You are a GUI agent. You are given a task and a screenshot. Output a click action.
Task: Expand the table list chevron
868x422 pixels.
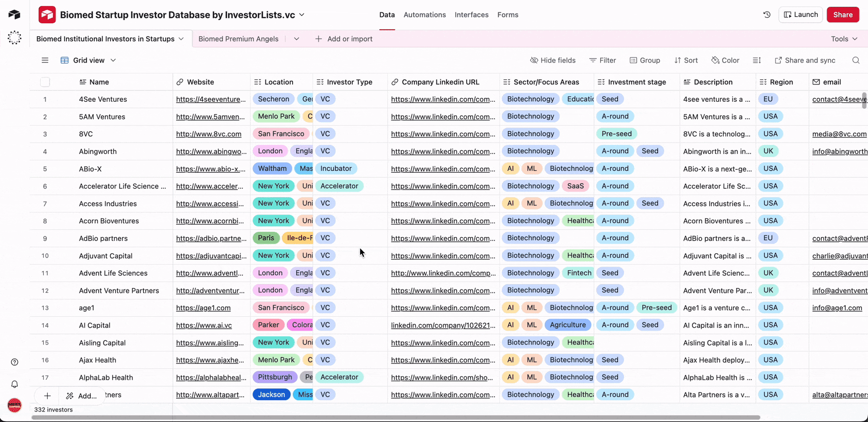[297, 39]
